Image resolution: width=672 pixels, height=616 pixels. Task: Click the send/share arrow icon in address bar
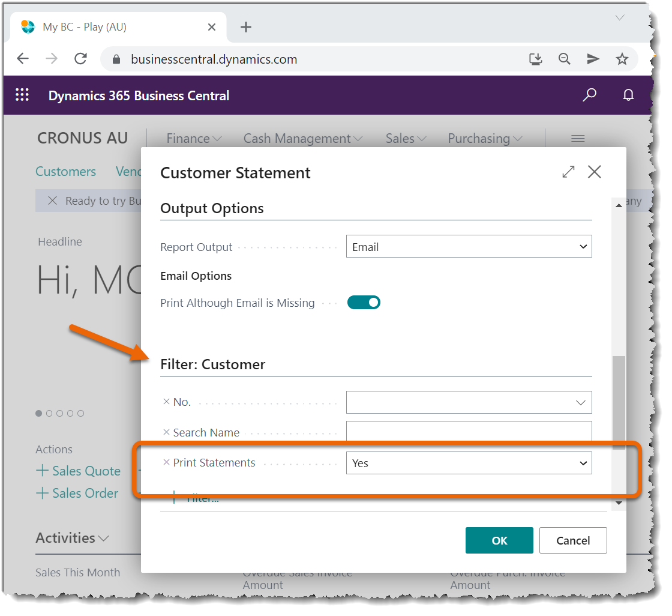point(593,59)
